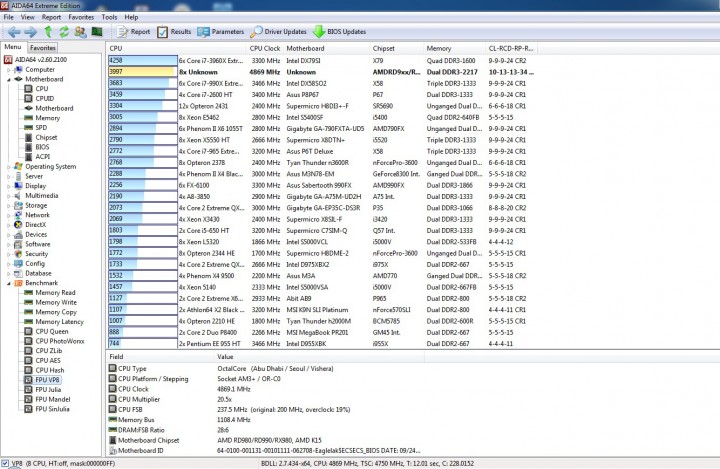Viewport: 720px width, 469px height.
Task: Check for BIOS Updates
Action: (x=339, y=32)
